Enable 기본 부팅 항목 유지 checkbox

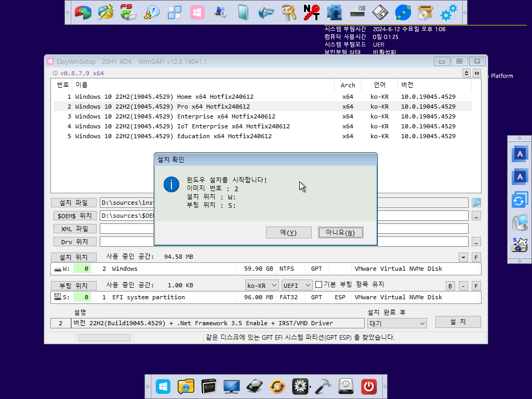(x=318, y=284)
